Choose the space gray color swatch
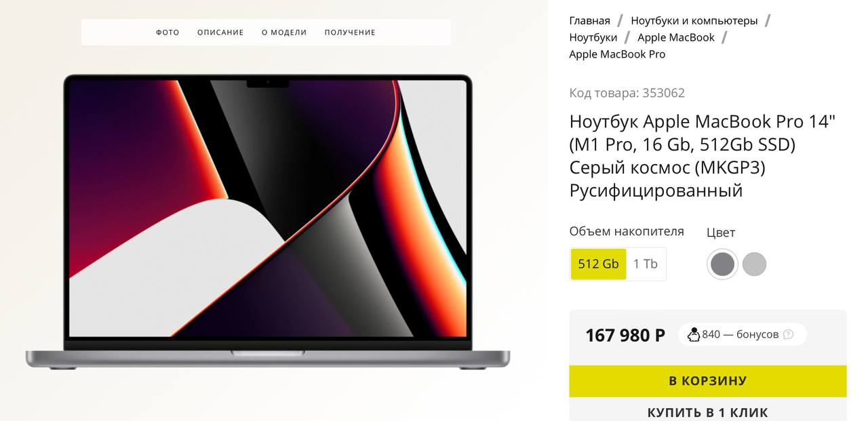The width and height of the screenshot is (868, 421). [x=722, y=264]
